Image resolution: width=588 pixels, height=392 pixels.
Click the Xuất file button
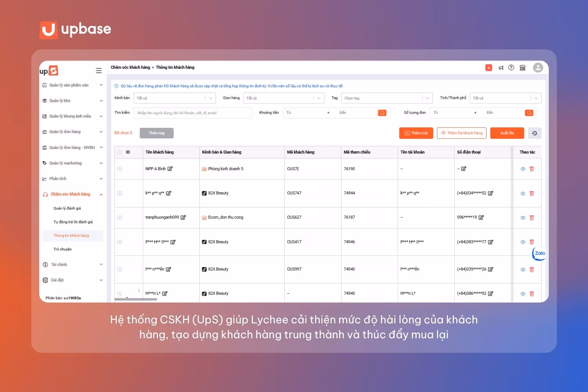tap(507, 133)
